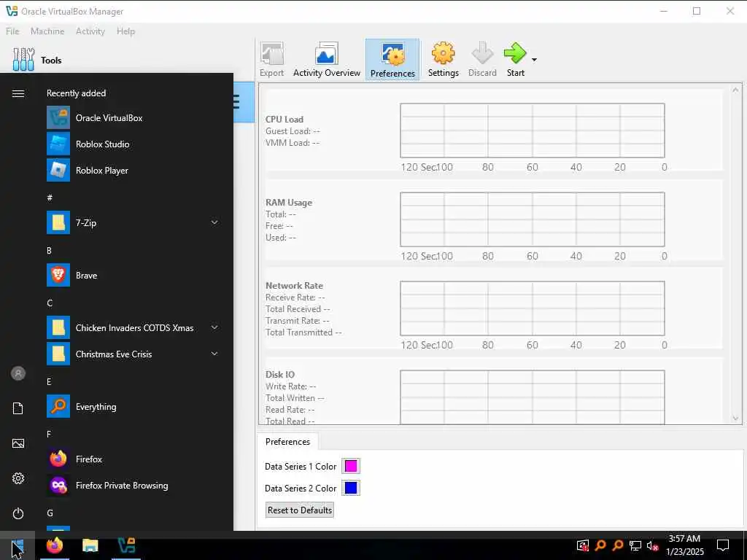Open the Start button dropdown arrow
The height and width of the screenshot is (560, 747).
[534, 60]
